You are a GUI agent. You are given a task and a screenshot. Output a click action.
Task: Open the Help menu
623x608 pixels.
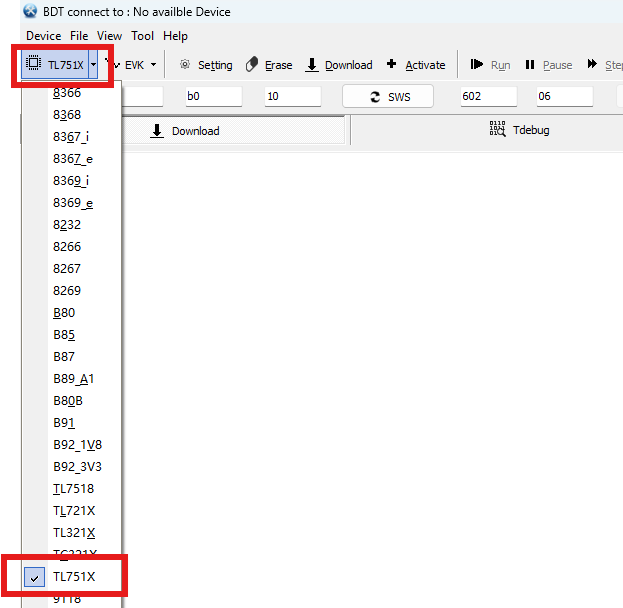(175, 36)
